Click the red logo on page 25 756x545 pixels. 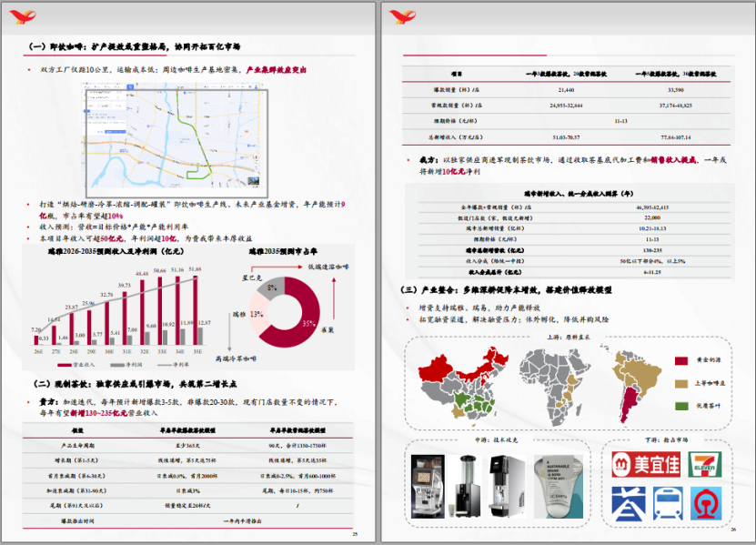pos(23,17)
